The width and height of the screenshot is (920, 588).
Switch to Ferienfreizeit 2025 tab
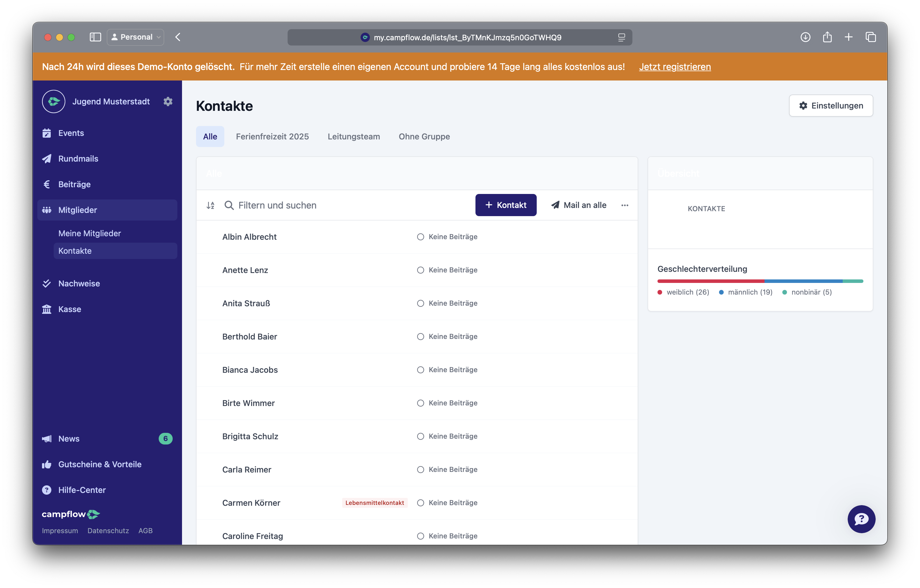(272, 136)
